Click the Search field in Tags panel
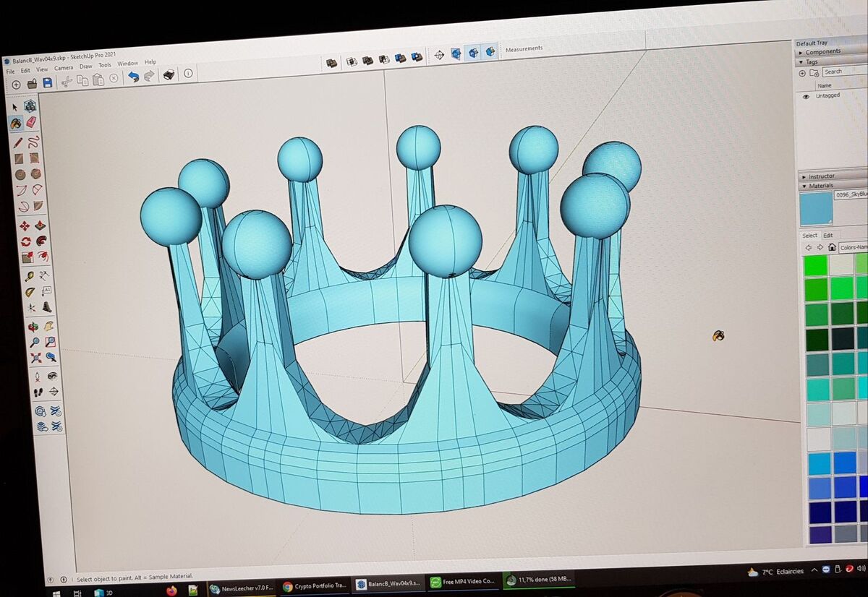Image resolution: width=868 pixels, height=597 pixels. coord(843,72)
